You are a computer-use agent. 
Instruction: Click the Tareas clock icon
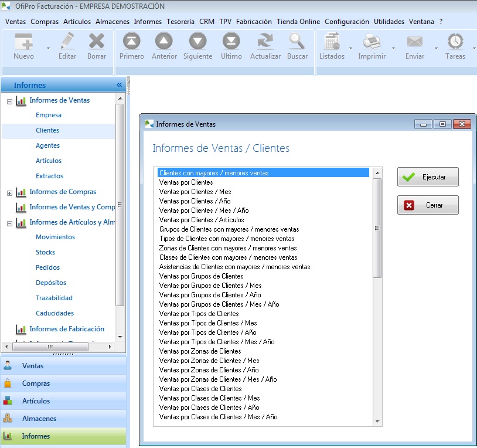pos(455,42)
